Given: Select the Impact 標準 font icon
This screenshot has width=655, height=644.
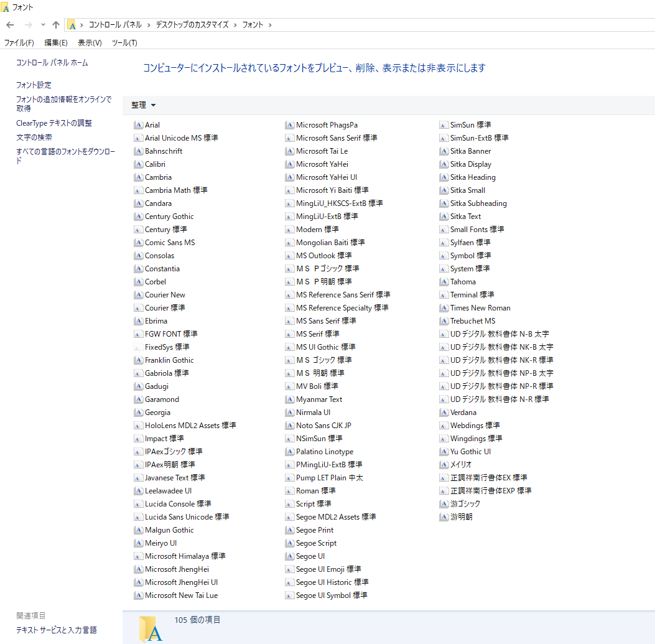Looking at the screenshot, I should pyautogui.click(x=138, y=439).
